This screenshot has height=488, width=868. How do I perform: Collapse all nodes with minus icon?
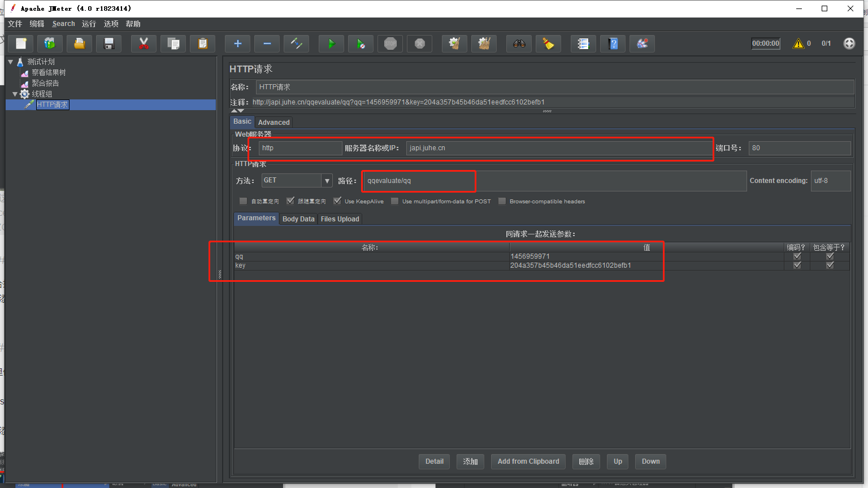click(x=267, y=43)
